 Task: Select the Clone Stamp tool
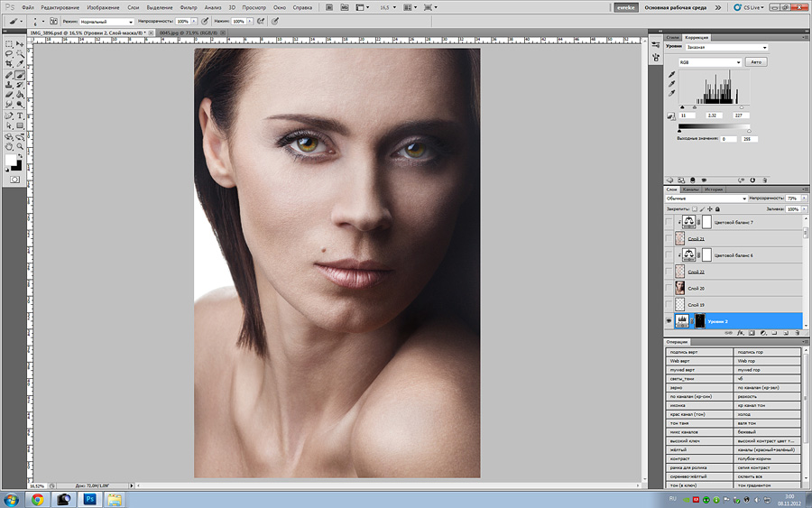click(9, 84)
